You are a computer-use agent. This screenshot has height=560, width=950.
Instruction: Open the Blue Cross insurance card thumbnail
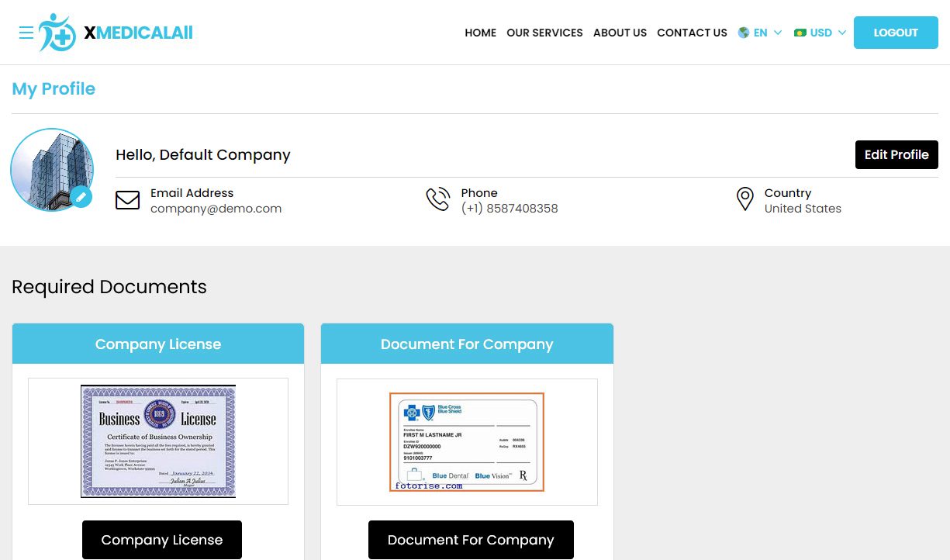(x=467, y=441)
